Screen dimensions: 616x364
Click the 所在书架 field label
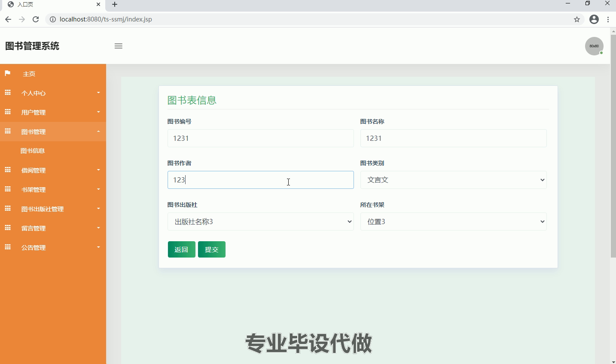372,205
